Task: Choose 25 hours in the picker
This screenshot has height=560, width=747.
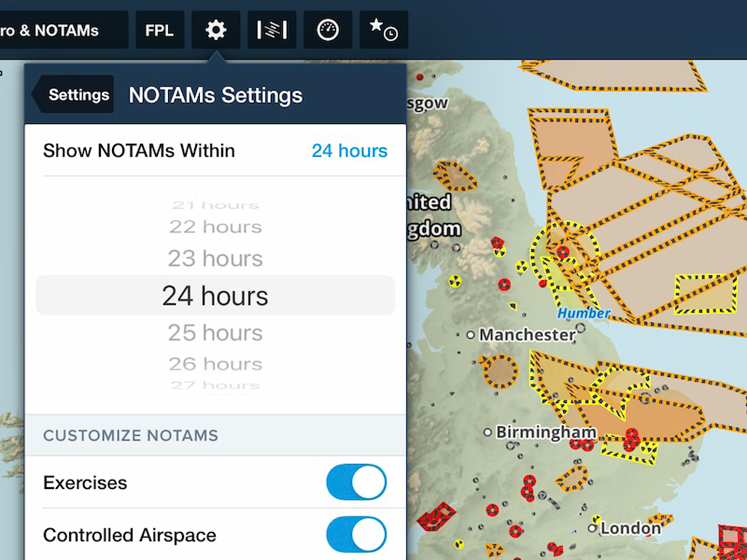Action: (215, 333)
